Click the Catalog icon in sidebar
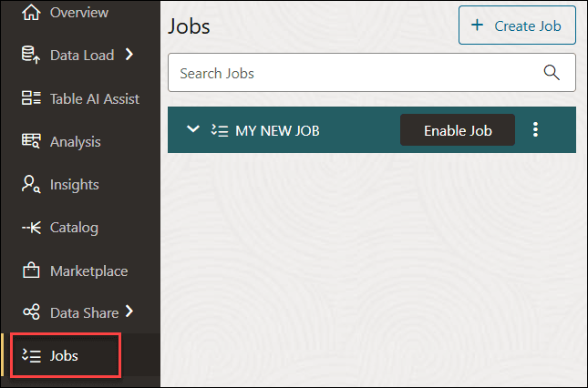This screenshot has width=588, height=388. tap(31, 228)
